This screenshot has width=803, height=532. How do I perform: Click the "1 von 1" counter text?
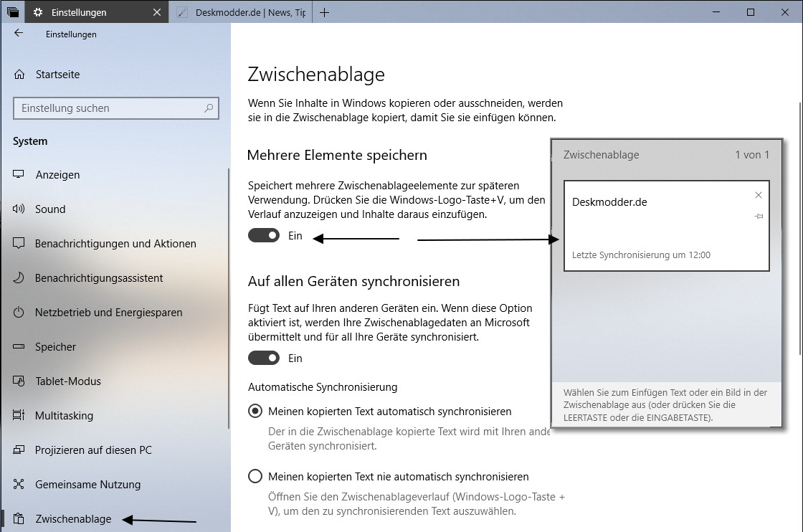(752, 155)
